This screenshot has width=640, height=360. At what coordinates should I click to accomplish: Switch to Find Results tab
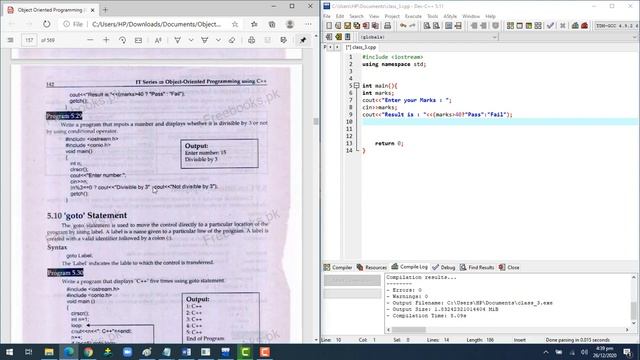(477, 267)
